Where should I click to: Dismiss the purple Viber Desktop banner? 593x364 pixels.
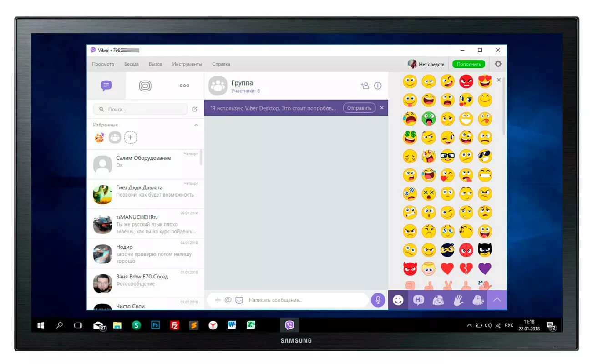tap(382, 108)
